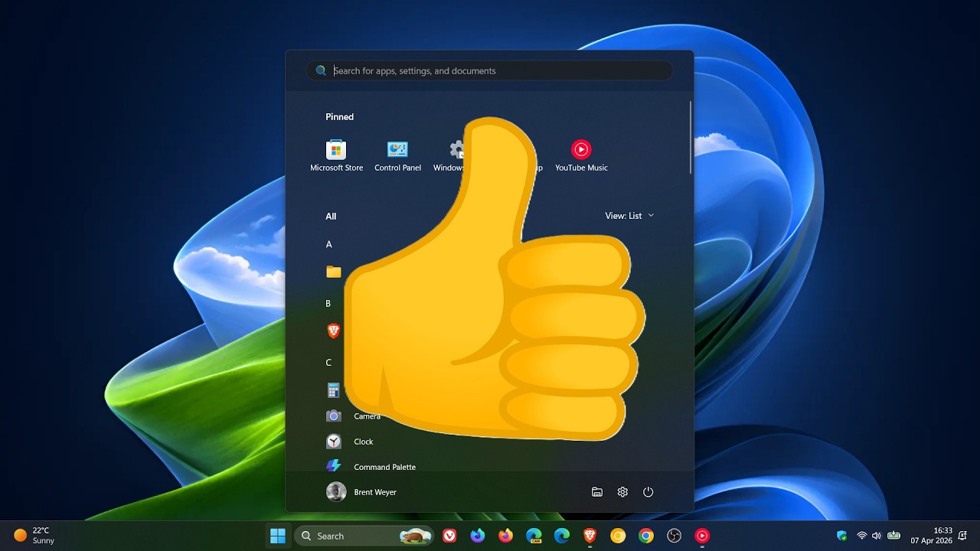Image resolution: width=980 pixels, height=551 pixels.
Task: Open Vivaldi browser from the taskbar
Action: [449, 536]
